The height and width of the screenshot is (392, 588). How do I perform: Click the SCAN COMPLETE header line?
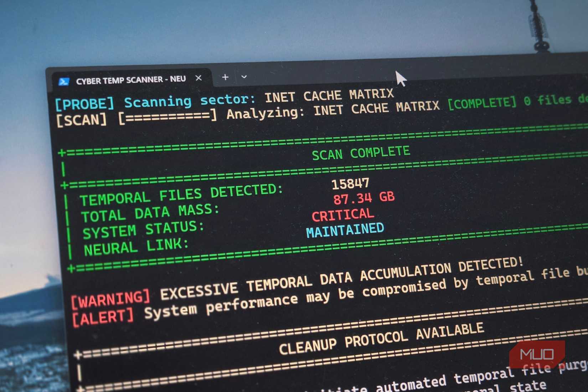361,153
